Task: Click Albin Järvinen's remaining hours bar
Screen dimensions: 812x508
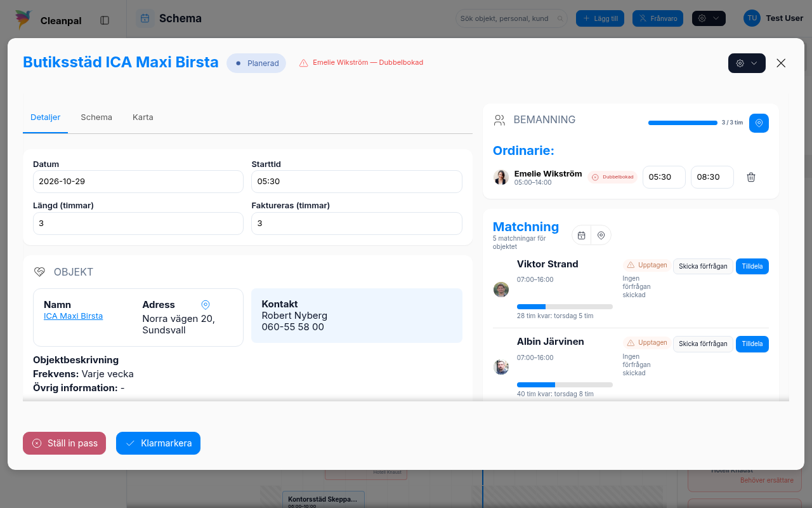Action: [x=565, y=385]
